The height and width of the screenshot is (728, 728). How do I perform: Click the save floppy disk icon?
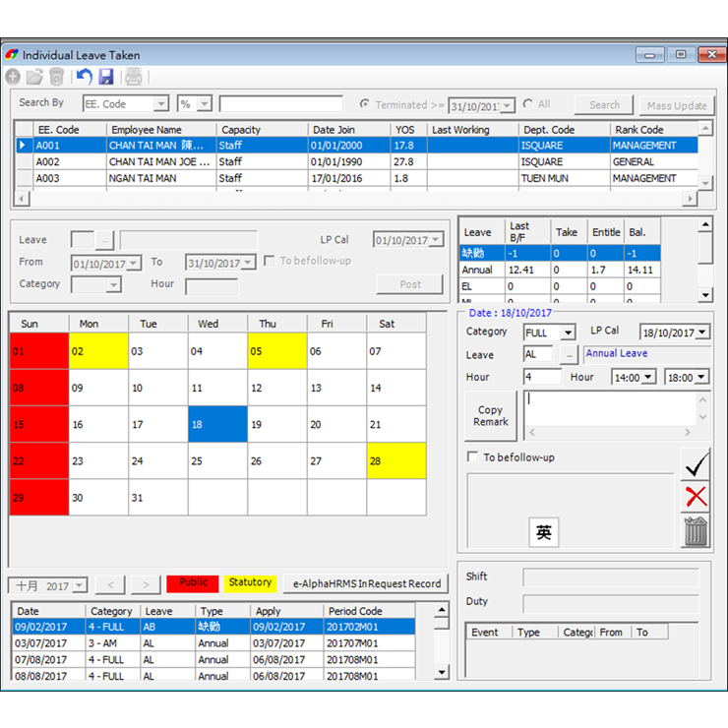tap(106, 77)
